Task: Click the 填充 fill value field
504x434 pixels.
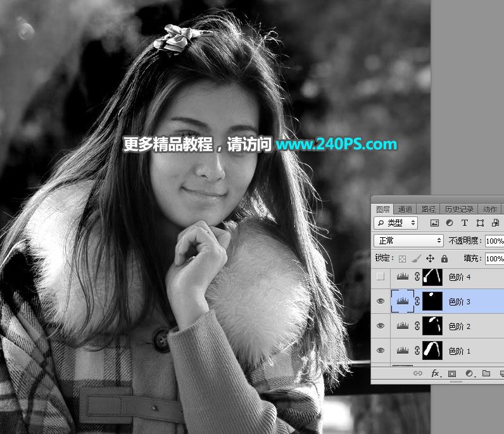Action: [x=495, y=259]
